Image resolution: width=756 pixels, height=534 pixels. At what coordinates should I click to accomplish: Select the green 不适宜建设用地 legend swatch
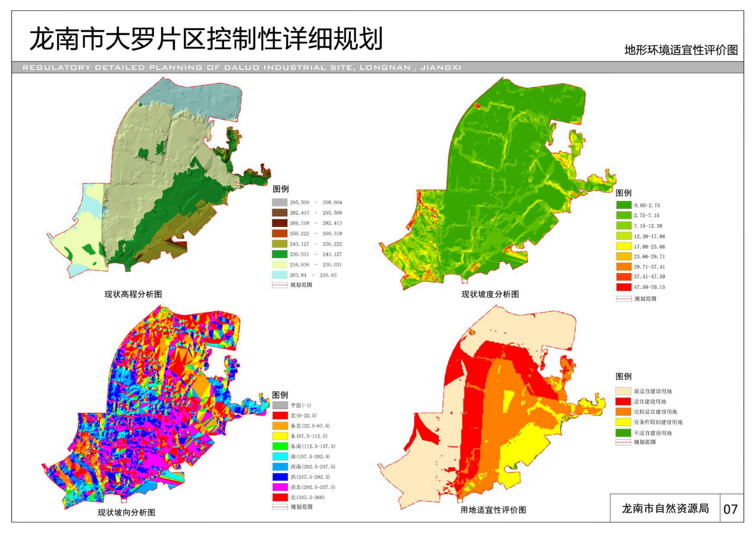click(623, 433)
